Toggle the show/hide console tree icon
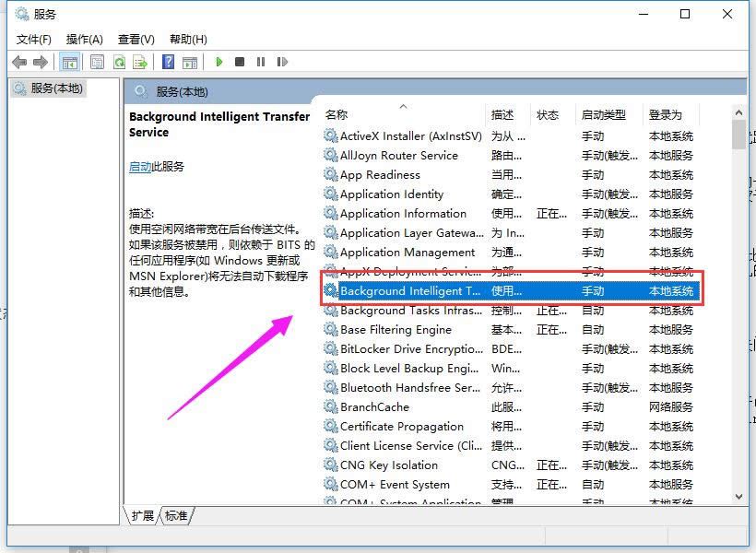756x553 pixels. click(x=69, y=62)
